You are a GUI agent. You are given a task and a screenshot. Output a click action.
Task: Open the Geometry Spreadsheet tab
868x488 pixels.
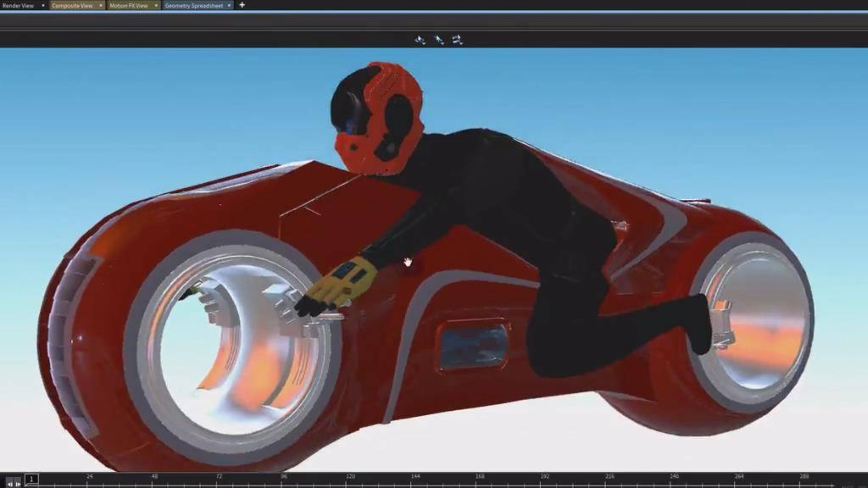193,5
